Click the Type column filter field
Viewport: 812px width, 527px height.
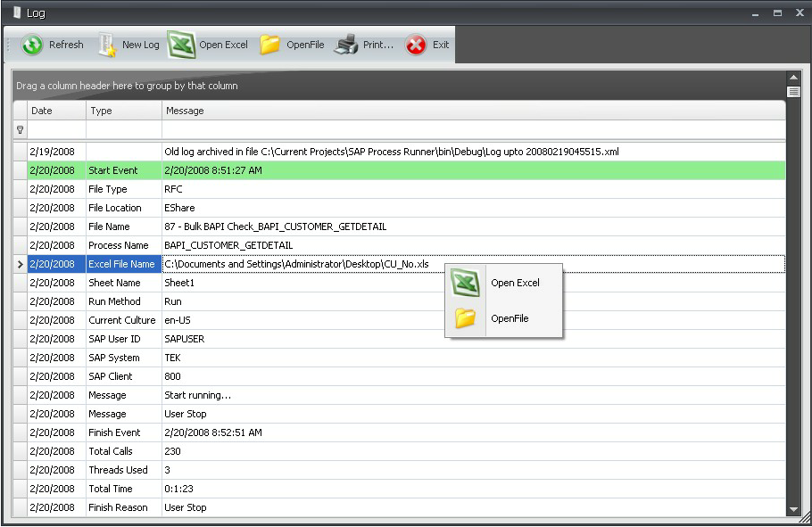coord(123,130)
